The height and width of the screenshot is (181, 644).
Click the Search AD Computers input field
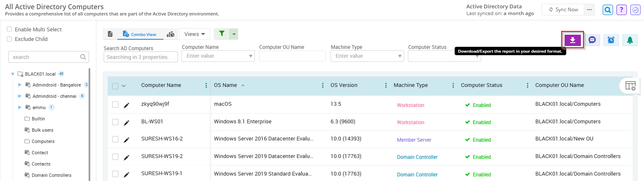(140, 57)
